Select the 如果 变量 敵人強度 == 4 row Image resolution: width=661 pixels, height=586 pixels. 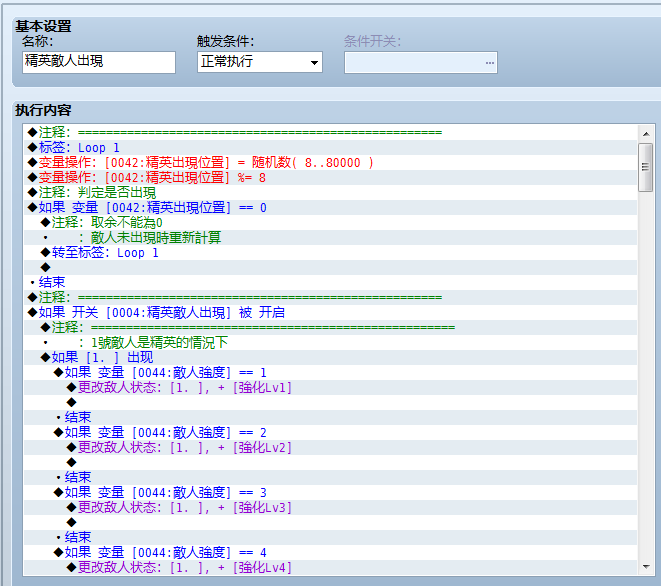[x=330, y=552]
